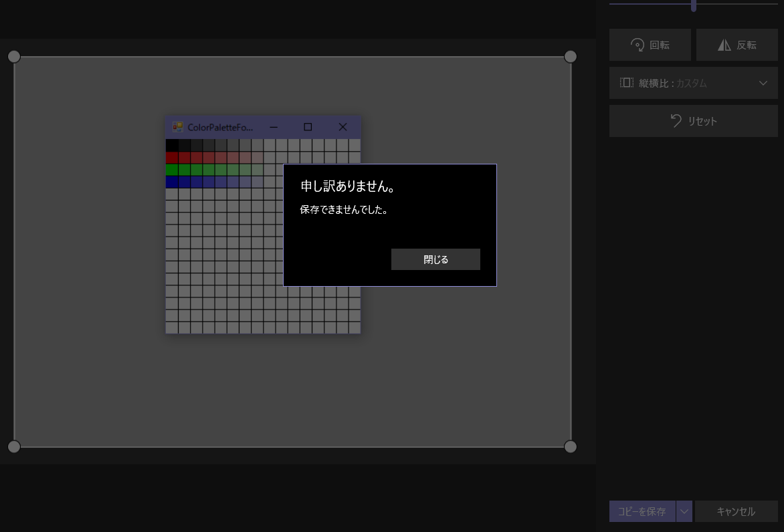Click the first red swatch in palette

pyautogui.click(x=172, y=157)
